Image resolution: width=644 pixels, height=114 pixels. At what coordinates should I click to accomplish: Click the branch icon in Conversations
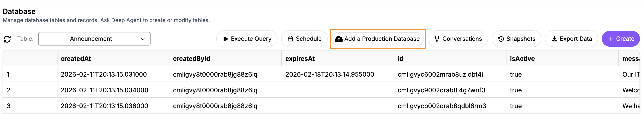click(x=437, y=39)
